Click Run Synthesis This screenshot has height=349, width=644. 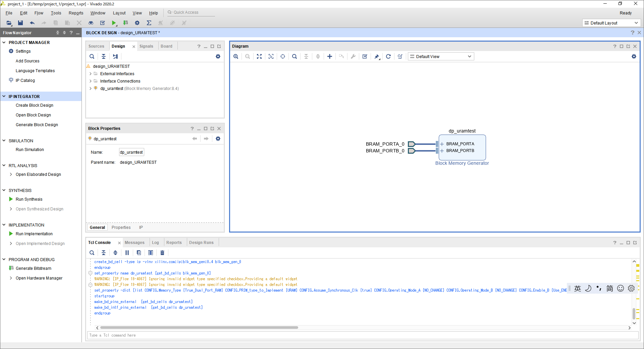click(x=29, y=199)
